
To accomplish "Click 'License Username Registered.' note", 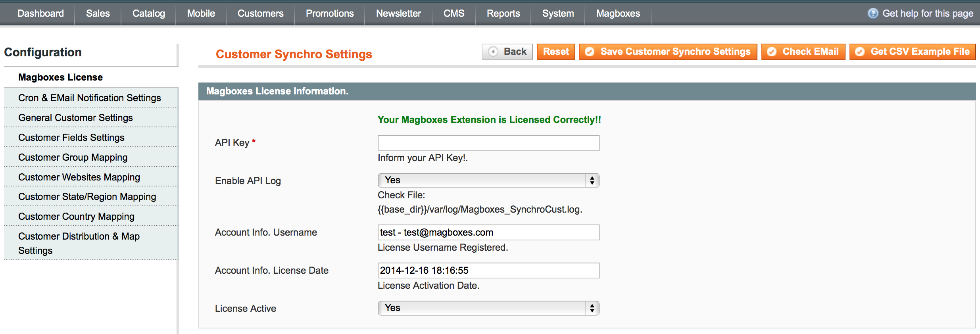I will [443, 248].
